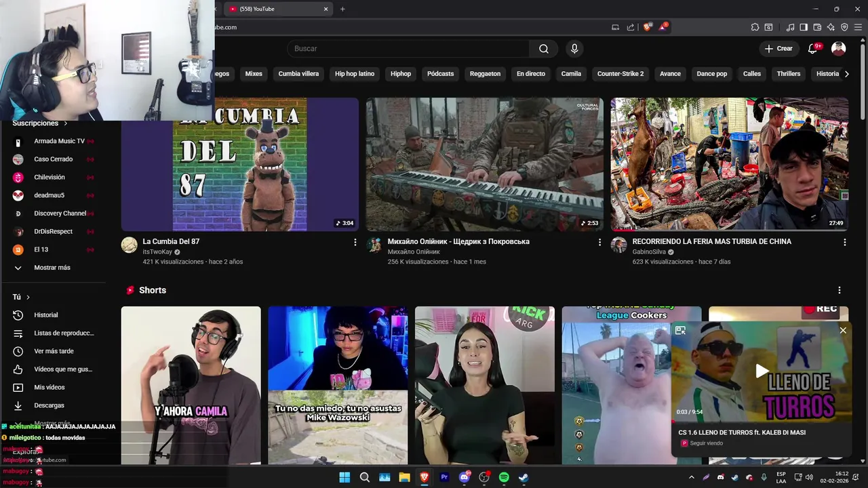Toggle browser sidebar panel icon

point(804,27)
